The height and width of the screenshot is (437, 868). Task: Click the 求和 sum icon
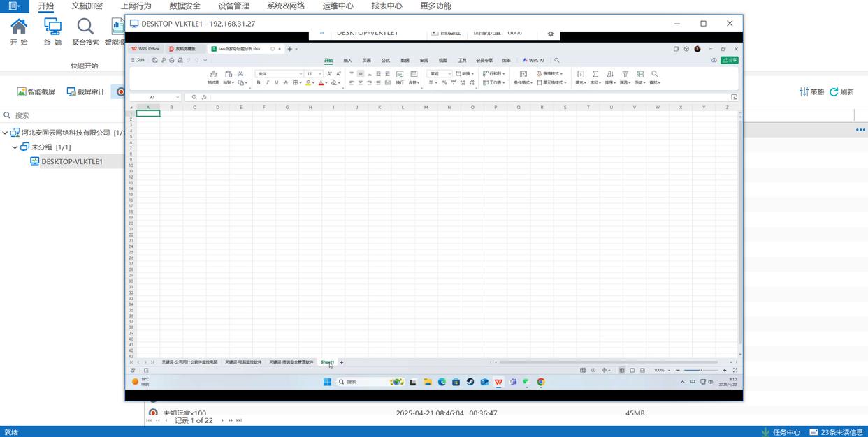[x=595, y=77]
